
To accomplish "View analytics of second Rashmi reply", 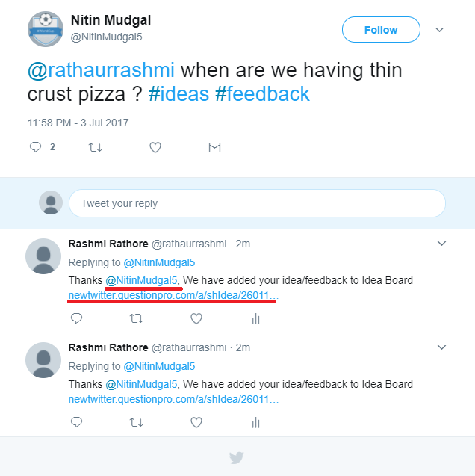I will pyautogui.click(x=255, y=422).
